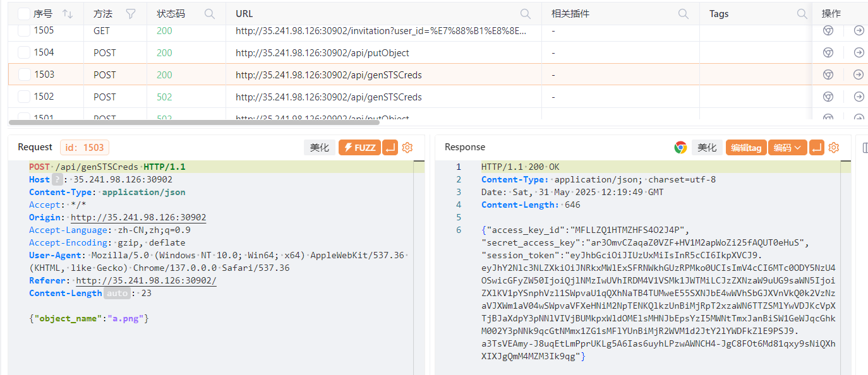Open Request panel settings gear

click(407, 148)
